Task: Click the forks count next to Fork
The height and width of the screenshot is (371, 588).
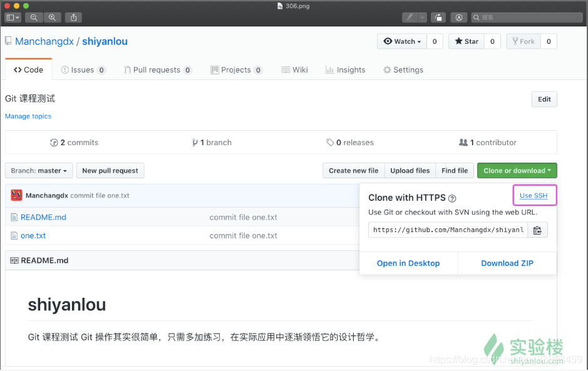Action: pyautogui.click(x=549, y=41)
